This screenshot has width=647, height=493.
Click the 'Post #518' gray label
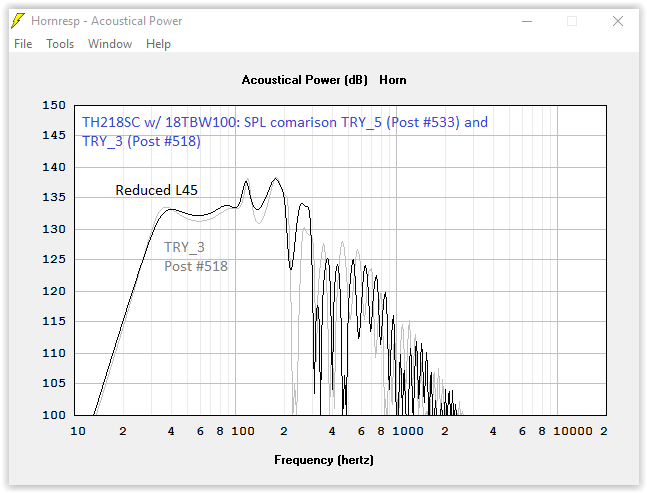coord(196,266)
